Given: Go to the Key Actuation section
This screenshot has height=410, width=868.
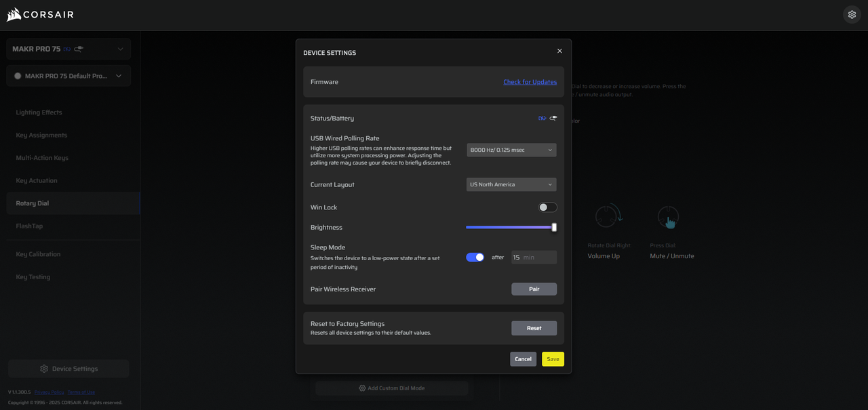Looking at the screenshot, I should pos(37,181).
